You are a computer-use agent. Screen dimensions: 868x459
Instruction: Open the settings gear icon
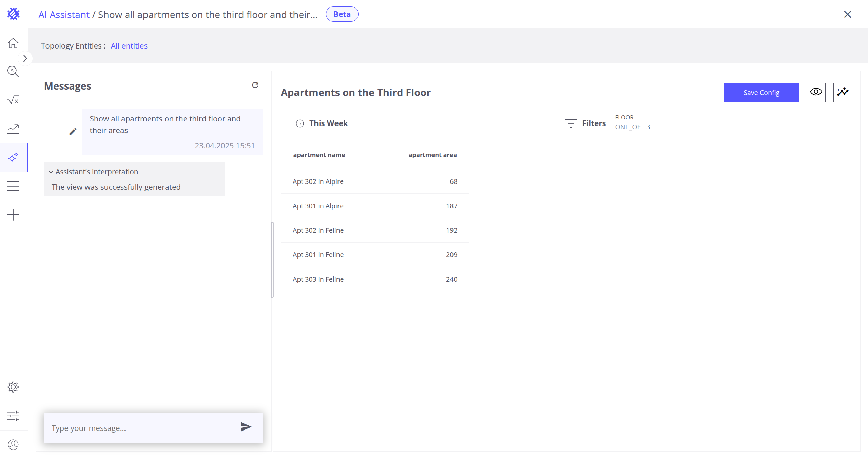tap(13, 387)
